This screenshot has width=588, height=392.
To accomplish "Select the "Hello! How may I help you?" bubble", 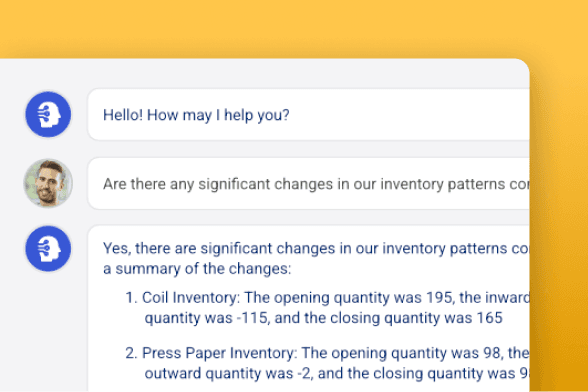I will (x=309, y=114).
